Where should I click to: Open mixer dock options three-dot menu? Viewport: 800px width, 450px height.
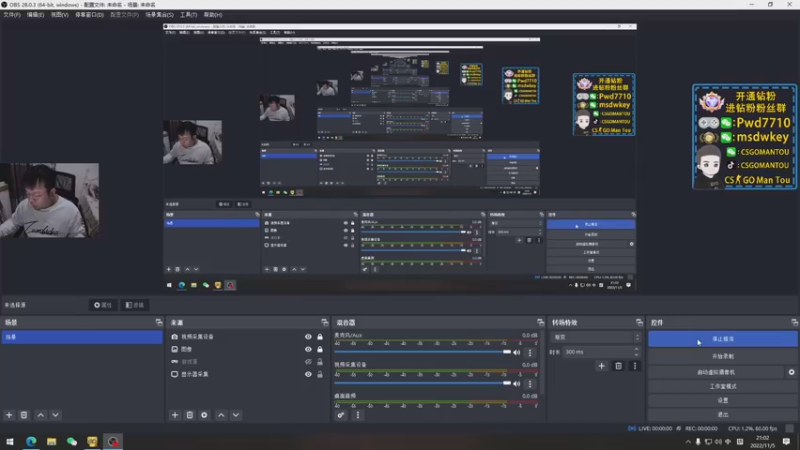[x=358, y=415]
